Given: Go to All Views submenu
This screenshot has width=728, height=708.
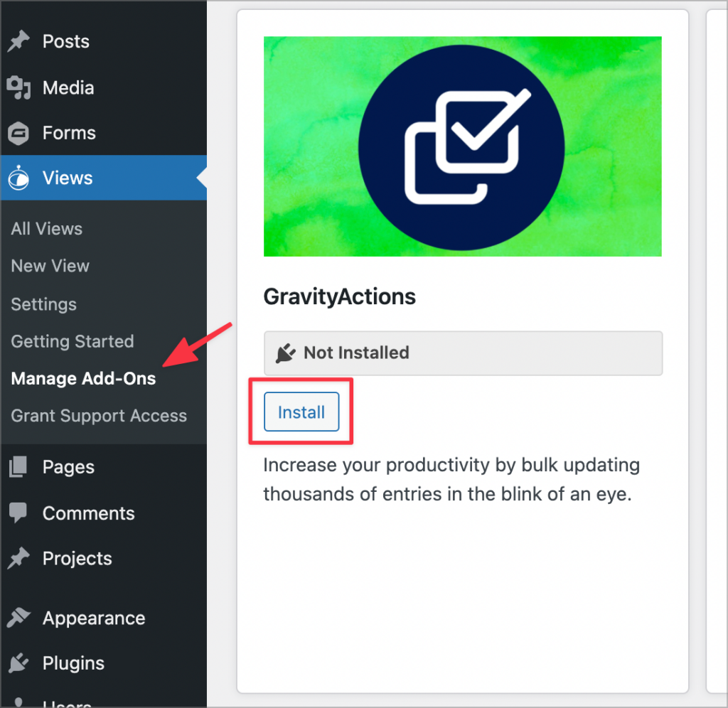Looking at the screenshot, I should [x=46, y=229].
